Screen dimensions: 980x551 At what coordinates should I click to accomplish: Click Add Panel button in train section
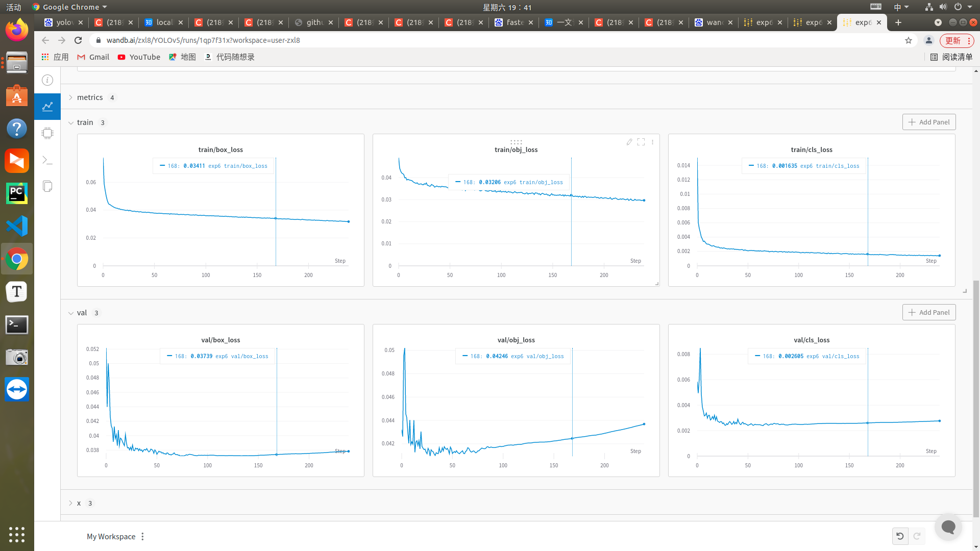pyautogui.click(x=928, y=122)
